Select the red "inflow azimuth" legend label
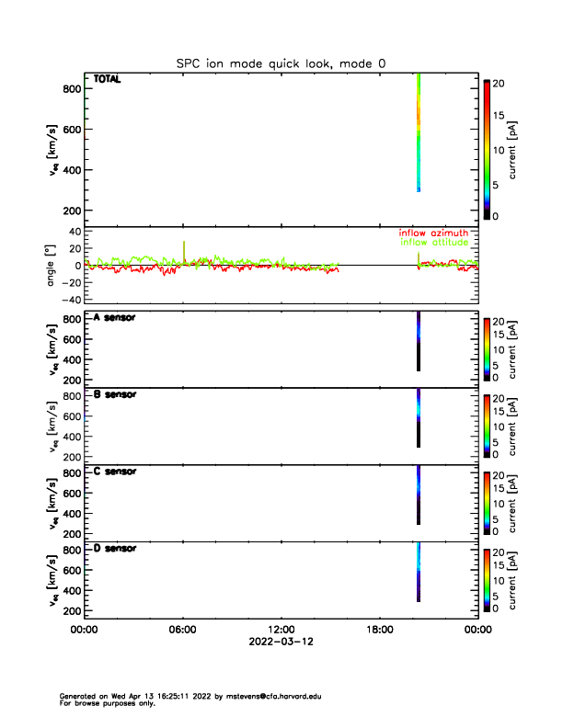 (435, 233)
